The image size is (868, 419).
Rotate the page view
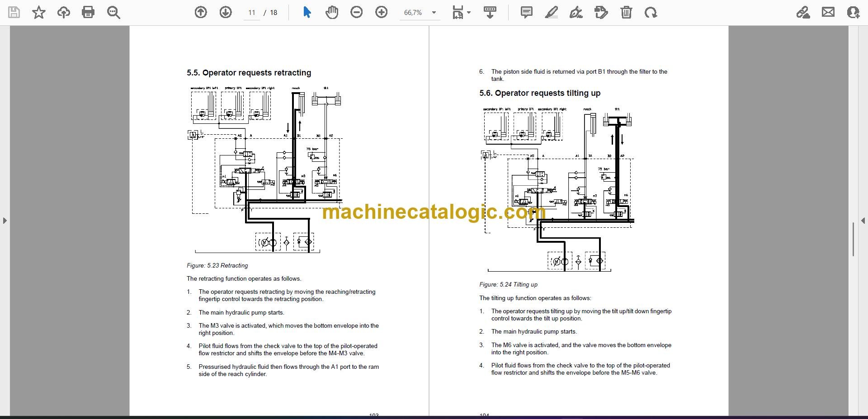click(651, 13)
